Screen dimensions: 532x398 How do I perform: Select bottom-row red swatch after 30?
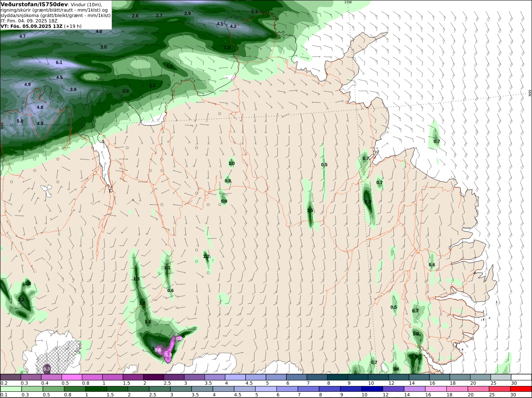(x=521, y=389)
